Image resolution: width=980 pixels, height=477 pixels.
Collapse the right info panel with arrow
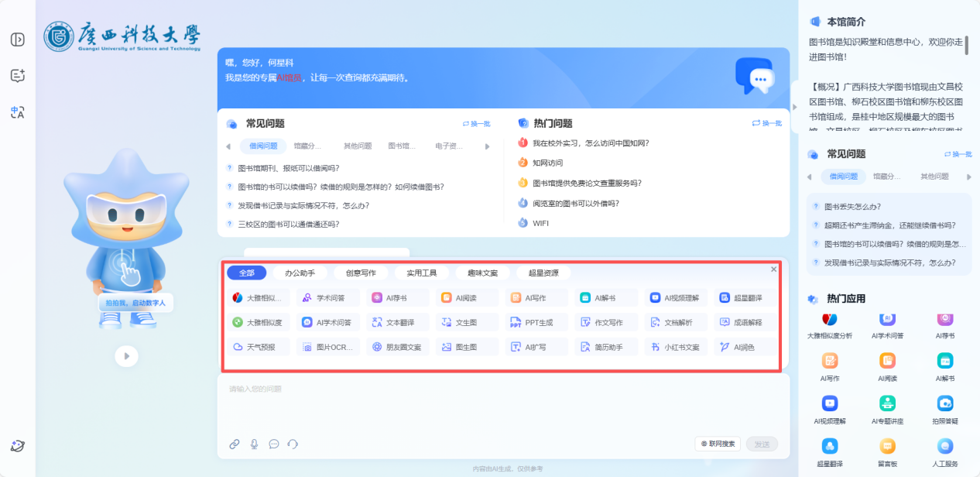point(793,106)
